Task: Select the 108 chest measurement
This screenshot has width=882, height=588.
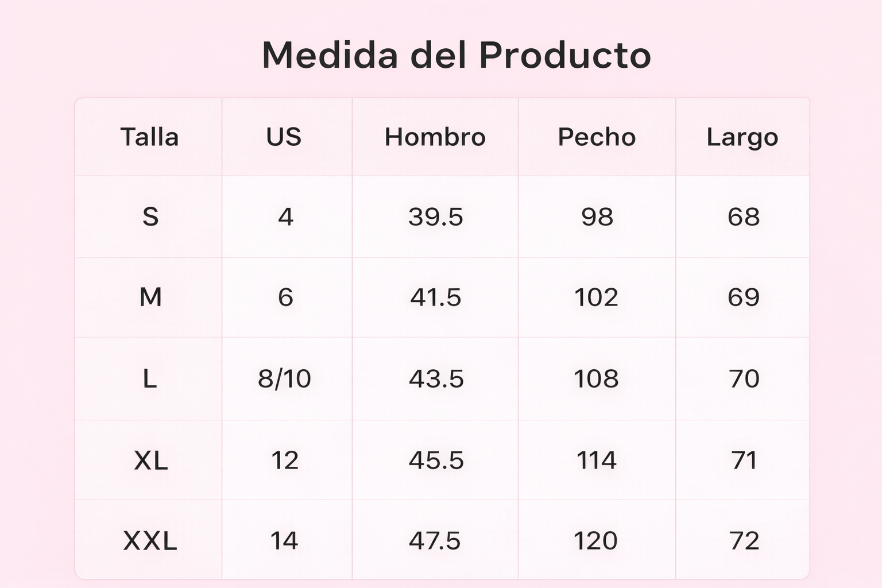Action: [596, 379]
